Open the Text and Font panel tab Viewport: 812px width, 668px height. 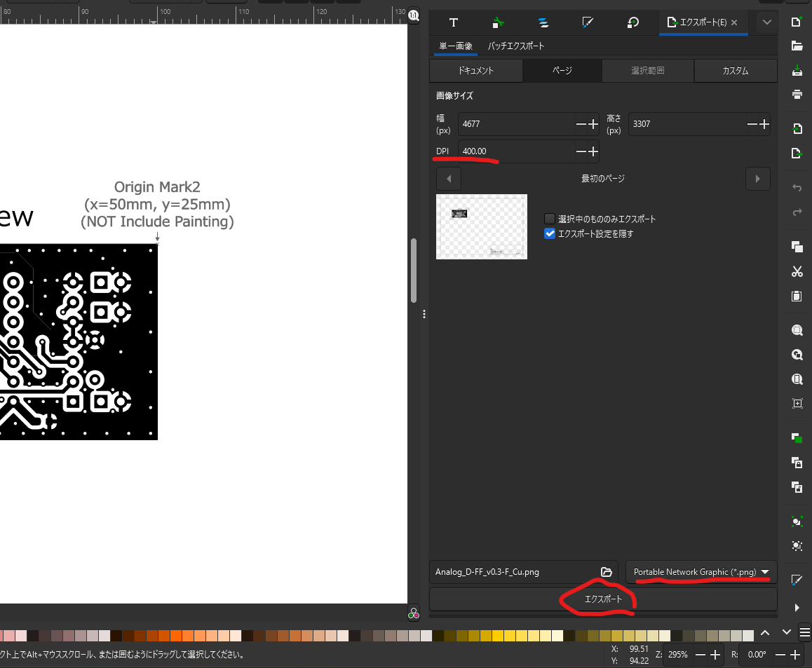[453, 22]
